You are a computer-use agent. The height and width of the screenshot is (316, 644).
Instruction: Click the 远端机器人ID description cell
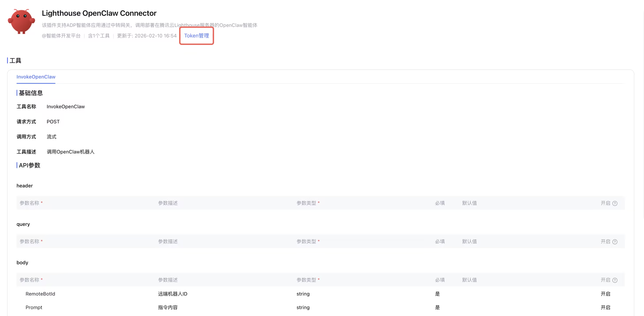tap(173, 294)
